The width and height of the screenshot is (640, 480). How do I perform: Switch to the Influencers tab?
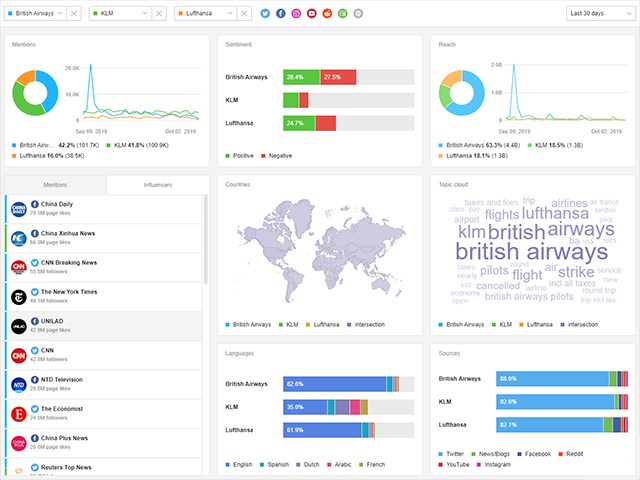pyautogui.click(x=158, y=185)
